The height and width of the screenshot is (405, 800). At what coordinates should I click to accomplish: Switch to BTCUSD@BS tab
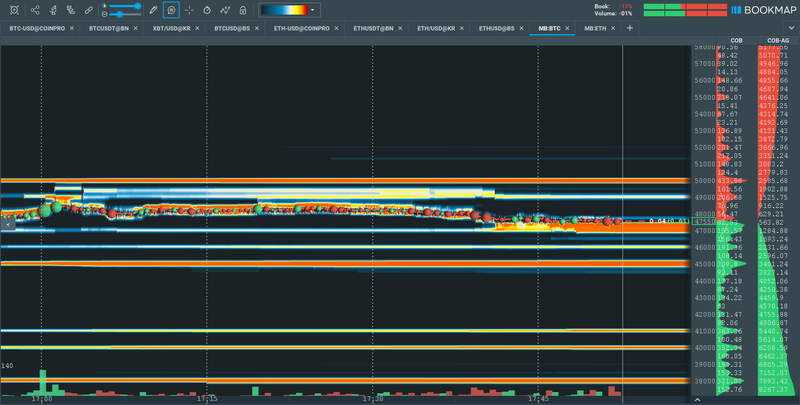[232, 29]
